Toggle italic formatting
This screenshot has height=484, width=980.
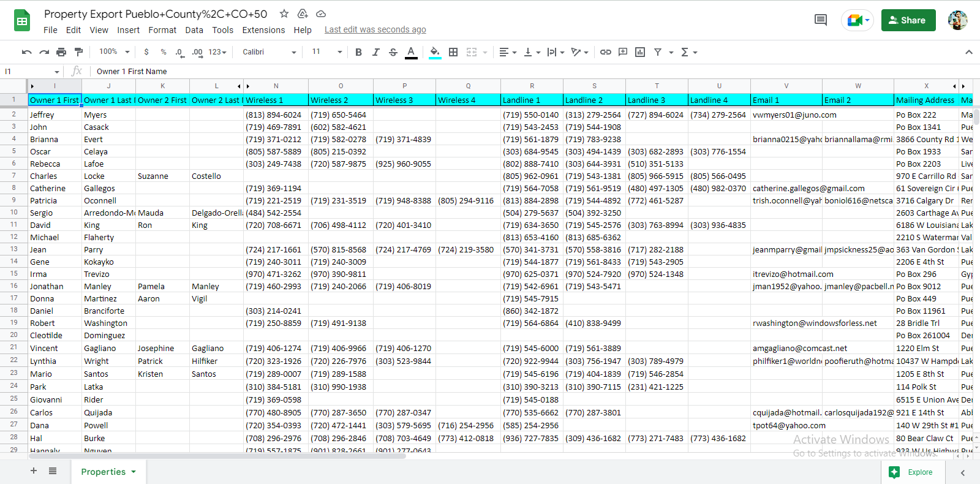375,52
